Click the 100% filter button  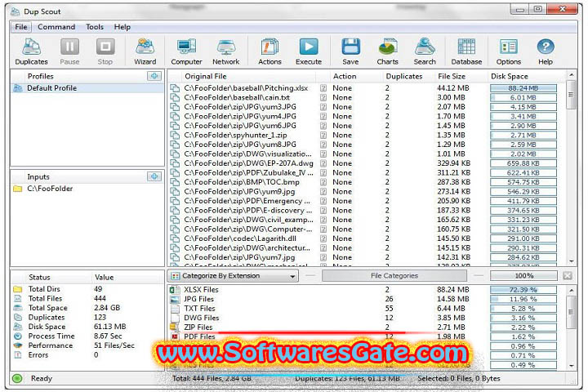pos(523,276)
